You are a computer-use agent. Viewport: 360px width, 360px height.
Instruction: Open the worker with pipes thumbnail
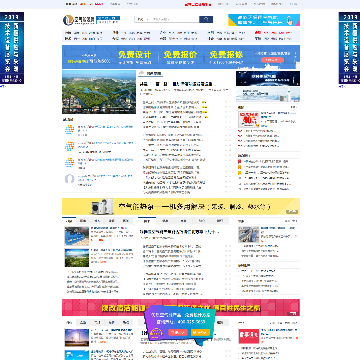click(x=249, y=235)
